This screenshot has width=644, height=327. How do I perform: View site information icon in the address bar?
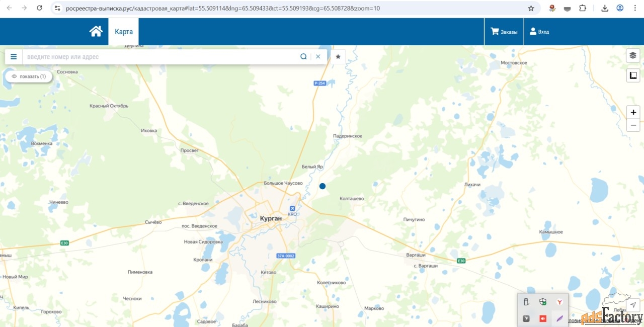(57, 8)
